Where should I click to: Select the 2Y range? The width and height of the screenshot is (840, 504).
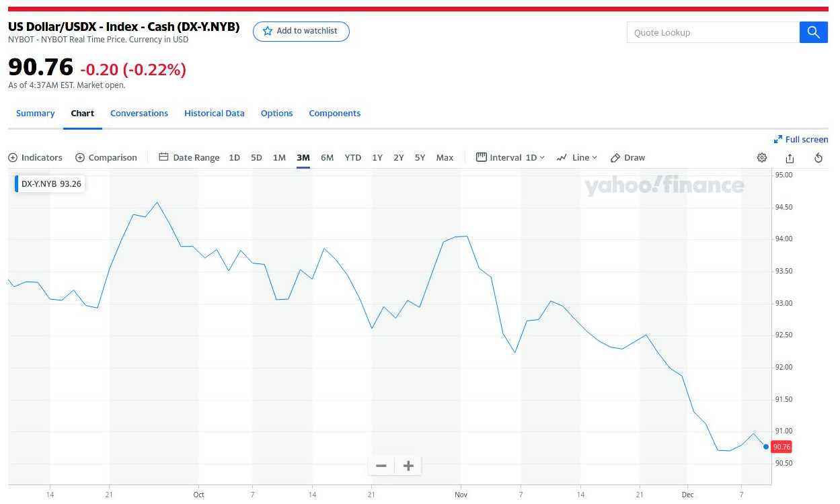pyautogui.click(x=399, y=157)
